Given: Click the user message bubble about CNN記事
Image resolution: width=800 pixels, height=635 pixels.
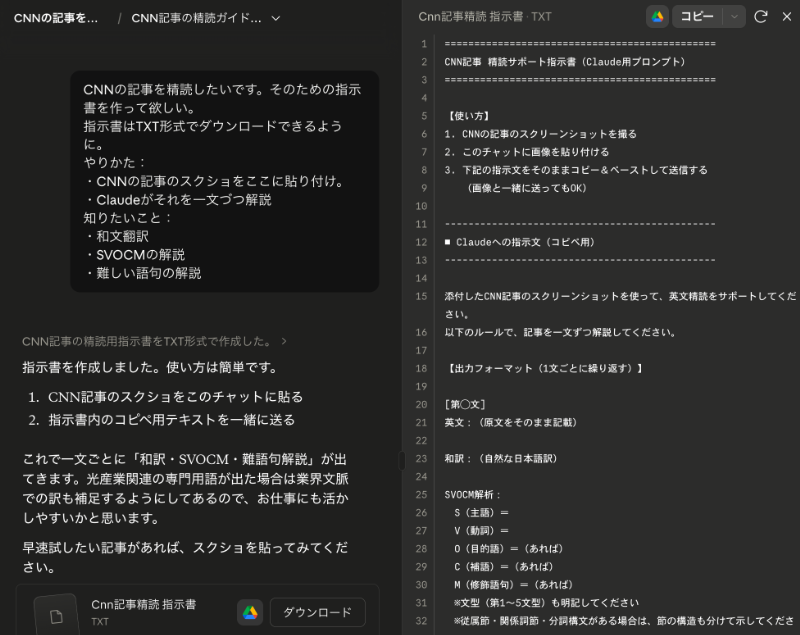Looking at the screenshot, I should coord(224,181).
